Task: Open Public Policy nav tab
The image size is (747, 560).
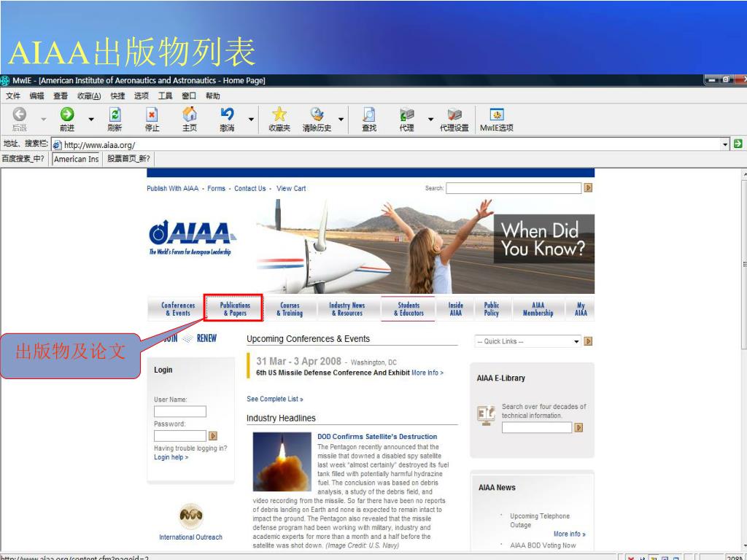Action: tap(492, 308)
